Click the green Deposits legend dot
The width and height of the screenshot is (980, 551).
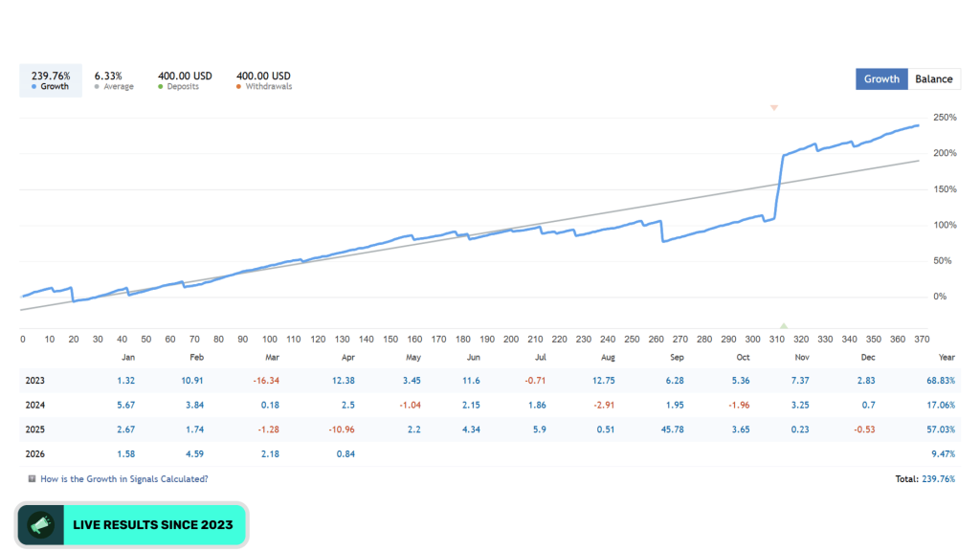161,87
